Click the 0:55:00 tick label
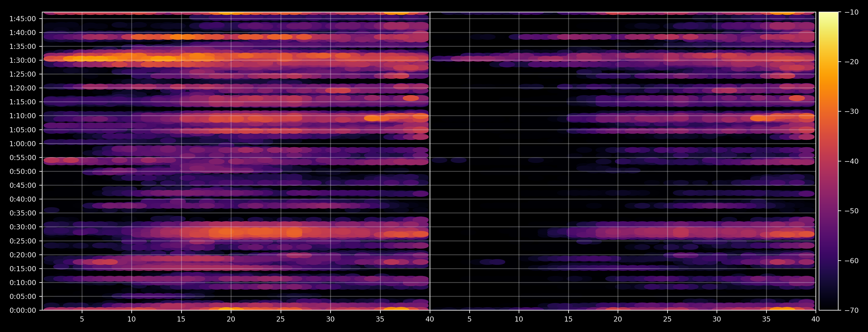This screenshot has height=332, width=868. pyautogui.click(x=23, y=157)
